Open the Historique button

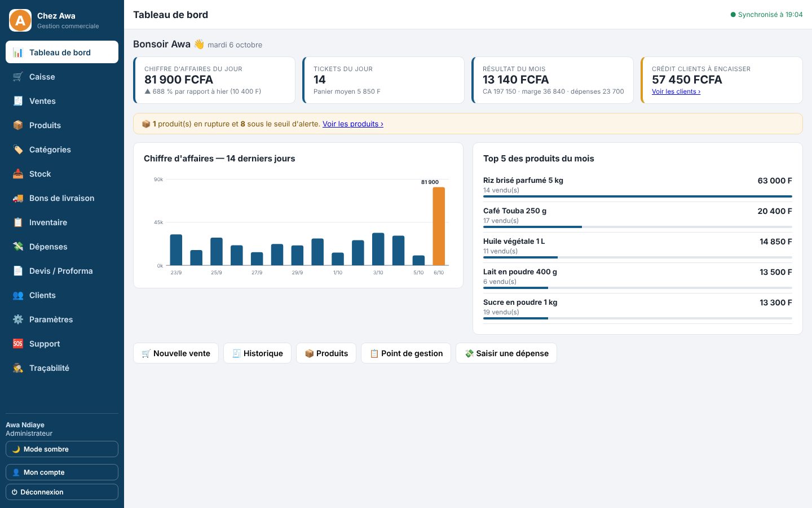tap(257, 353)
